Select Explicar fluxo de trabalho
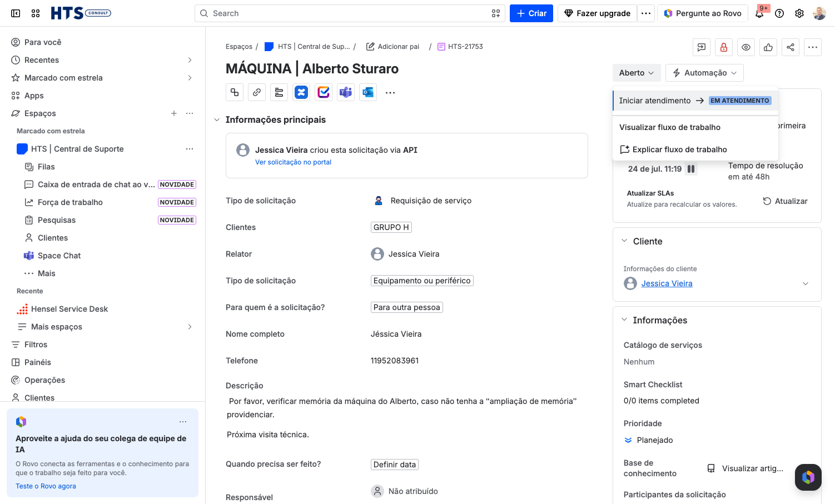The width and height of the screenshot is (835, 504). [x=695, y=149]
